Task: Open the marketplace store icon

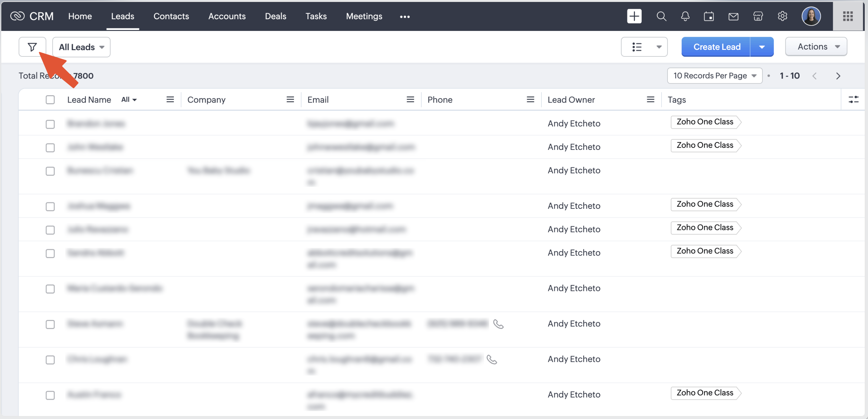Action: tap(758, 16)
